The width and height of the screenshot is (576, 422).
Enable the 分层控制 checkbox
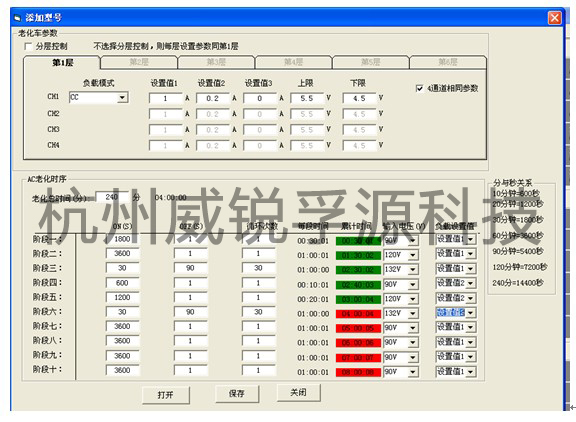[28, 46]
